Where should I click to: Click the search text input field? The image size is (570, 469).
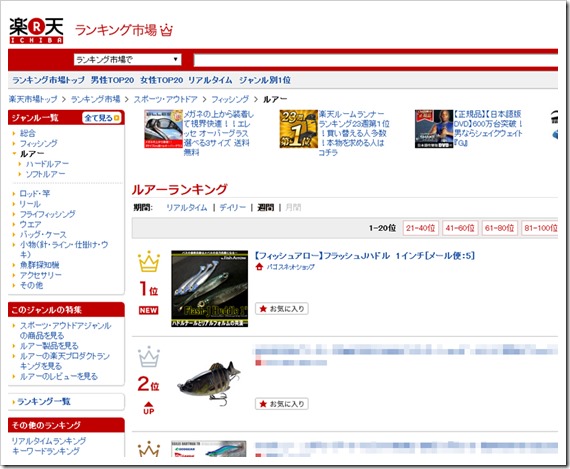[376, 60]
